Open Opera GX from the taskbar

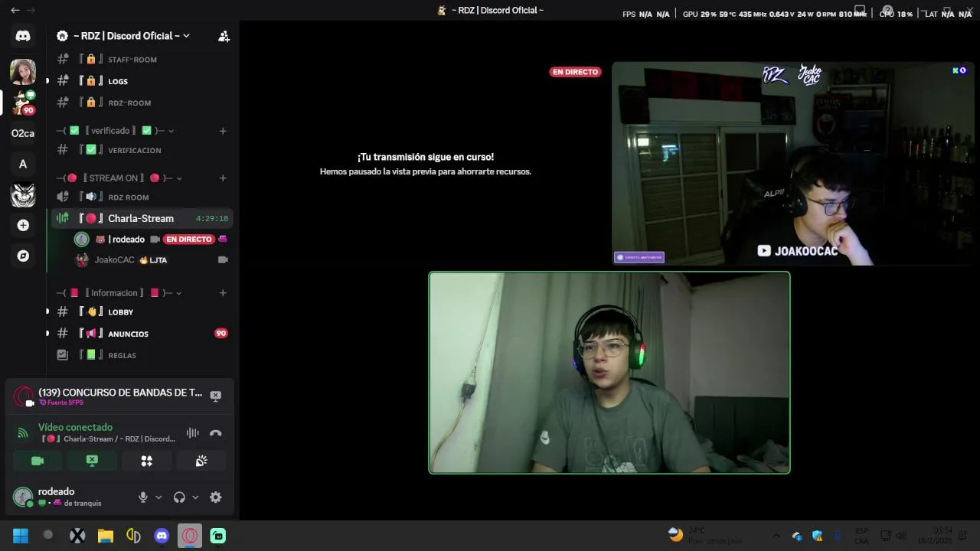pos(190,536)
